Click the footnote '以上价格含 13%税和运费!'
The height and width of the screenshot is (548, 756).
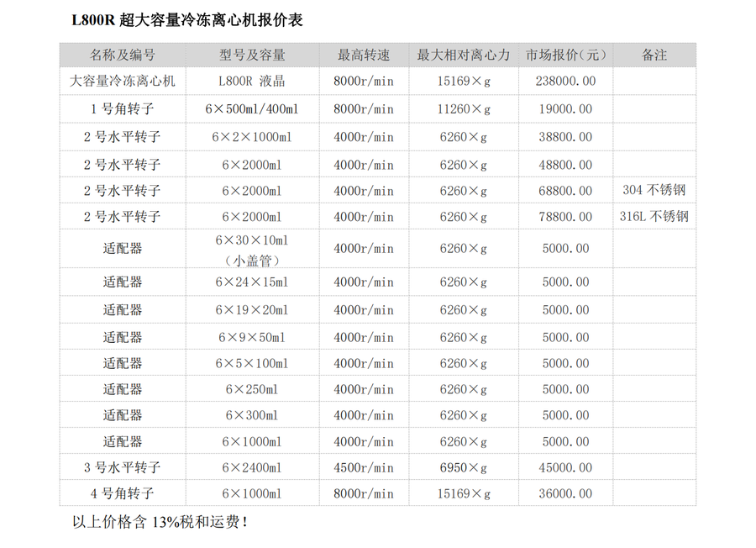[x=160, y=522]
